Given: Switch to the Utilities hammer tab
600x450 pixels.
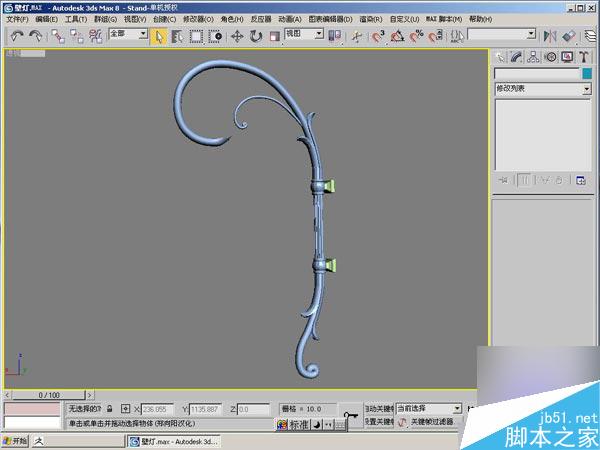Looking at the screenshot, I should [584, 57].
